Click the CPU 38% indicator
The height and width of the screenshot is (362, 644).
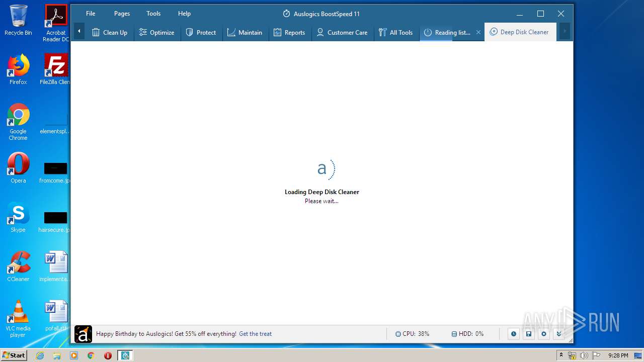coord(413,334)
